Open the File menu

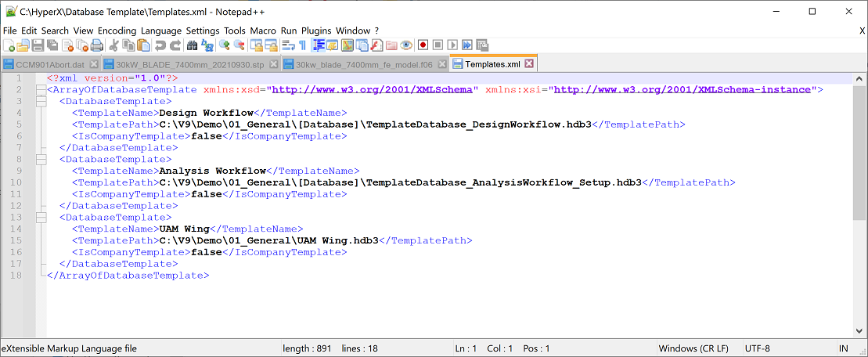point(10,31)
